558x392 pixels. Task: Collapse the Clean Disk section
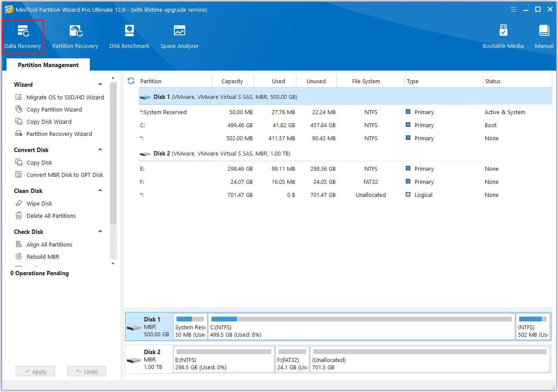click(x=100, y=191)
